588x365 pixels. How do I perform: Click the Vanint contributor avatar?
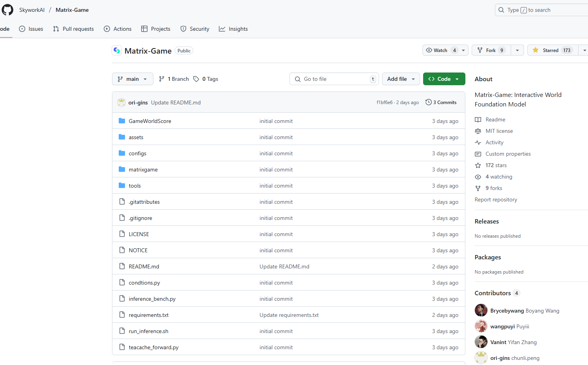point(481,342)
